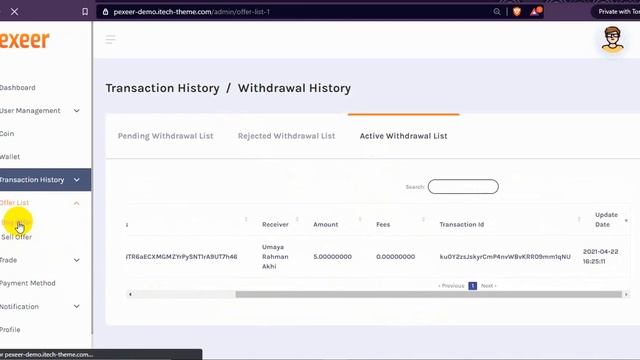Image resolution: width=640 pixels, height=360 pixels.
Task: Expand the Trade sidebar chevron
Action: [x=77, y=260]
